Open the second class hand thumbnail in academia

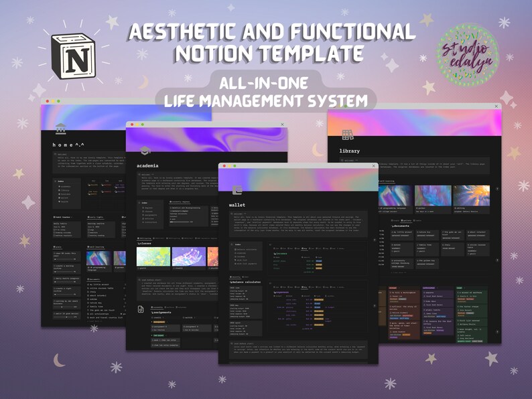189,256
